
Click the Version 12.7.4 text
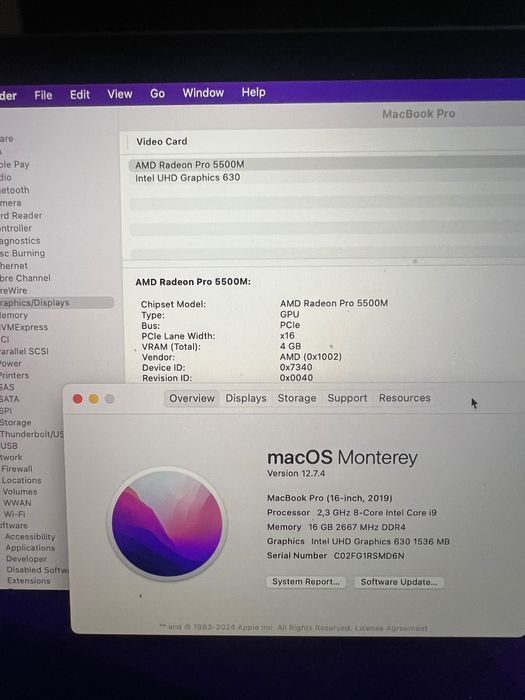point(296,473)
